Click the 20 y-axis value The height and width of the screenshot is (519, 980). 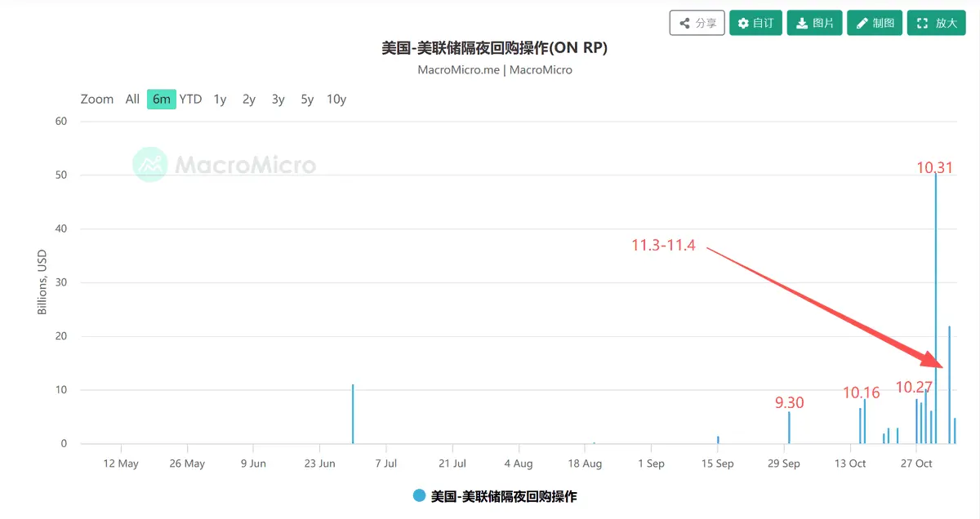(61, 336)
